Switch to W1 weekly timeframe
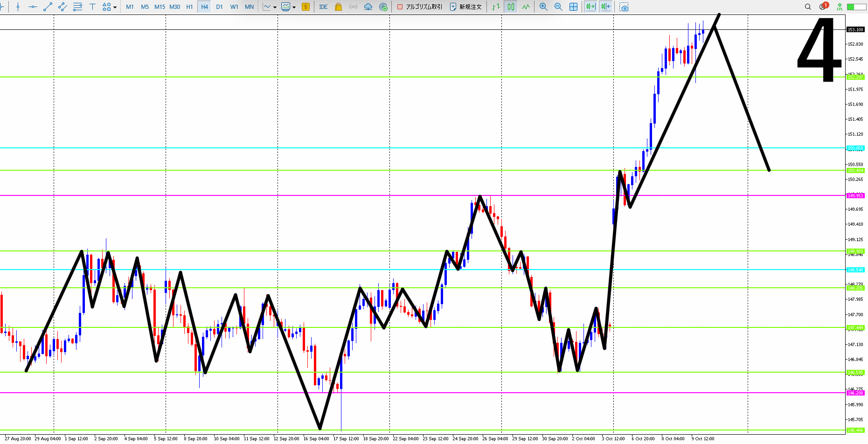This screenshot has width=868, height=444. [x=234, y=7]
